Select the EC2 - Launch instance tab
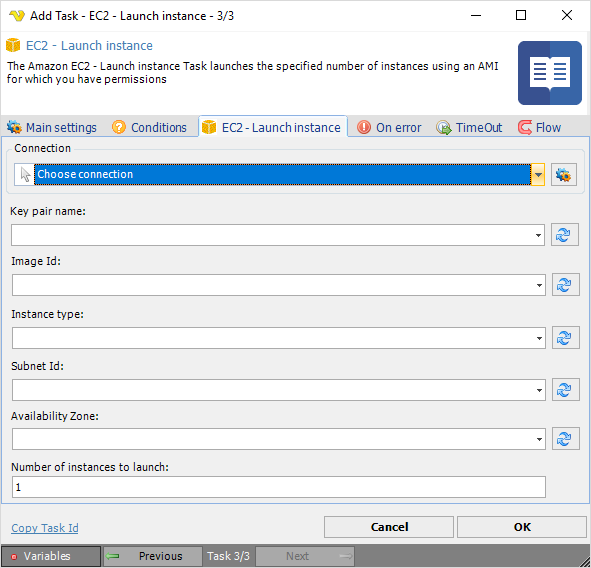Viewport: 591px width, 568px height. (x=273, y=127)
